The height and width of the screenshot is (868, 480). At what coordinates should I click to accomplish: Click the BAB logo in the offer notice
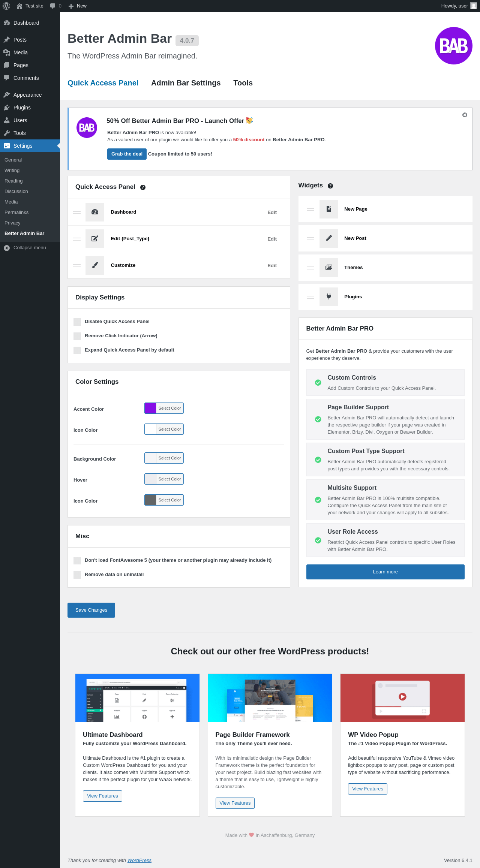click(x=87, y=128)
